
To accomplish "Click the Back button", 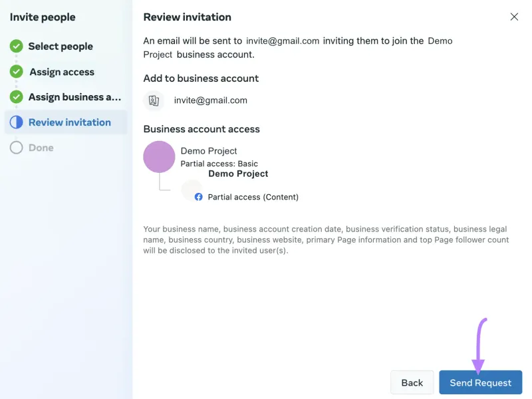I will (412, 382).
